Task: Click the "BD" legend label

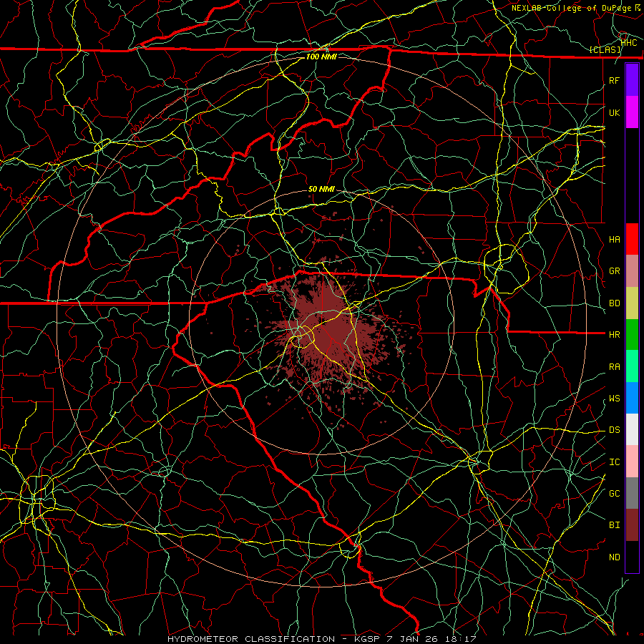Action: tap(614, 303)
